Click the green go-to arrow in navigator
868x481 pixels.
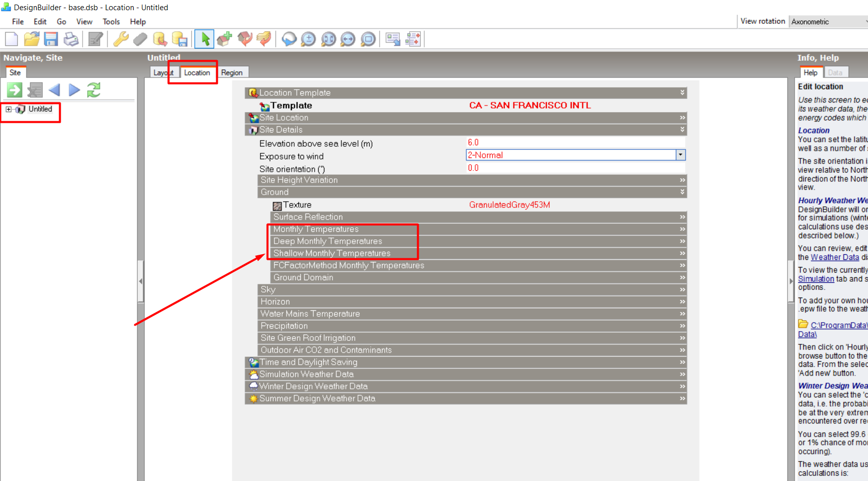(x=14, y=90)
